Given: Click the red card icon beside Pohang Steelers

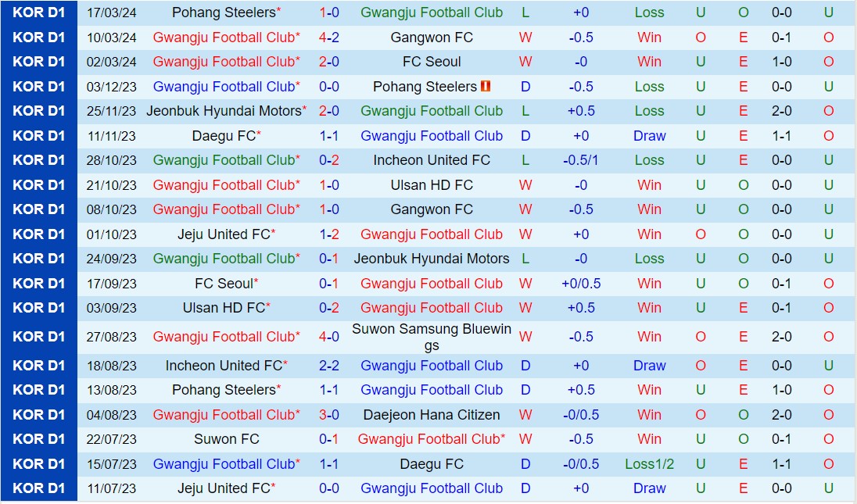Looking at the screenshot, I should [x=486, y=87].
